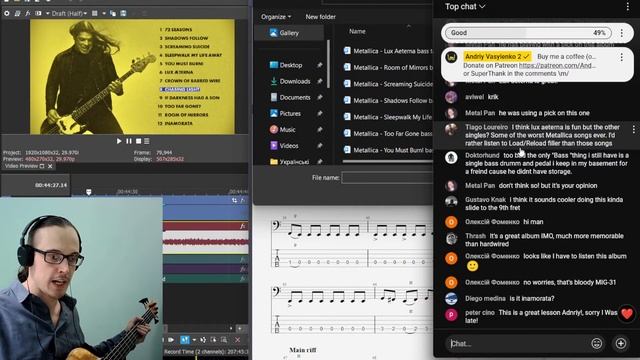
Task: Click plus zoom button at timeline scrollbar
Action: pos(240,328)
